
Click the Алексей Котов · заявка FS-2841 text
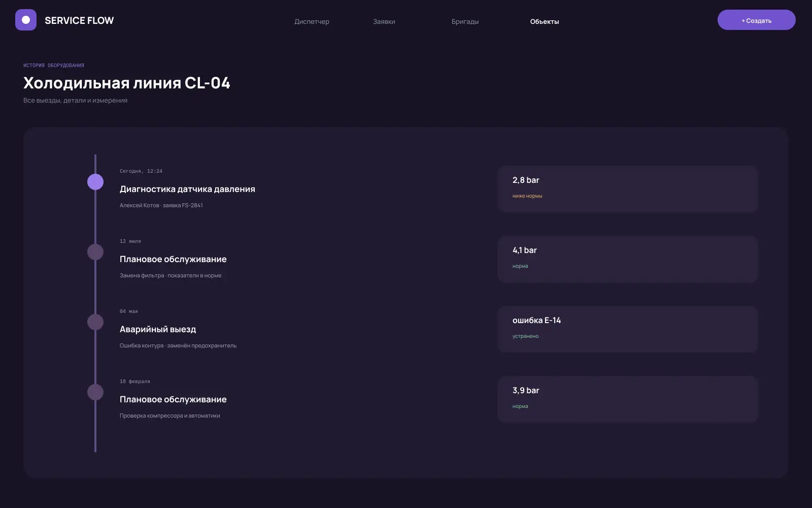[161, 205]
